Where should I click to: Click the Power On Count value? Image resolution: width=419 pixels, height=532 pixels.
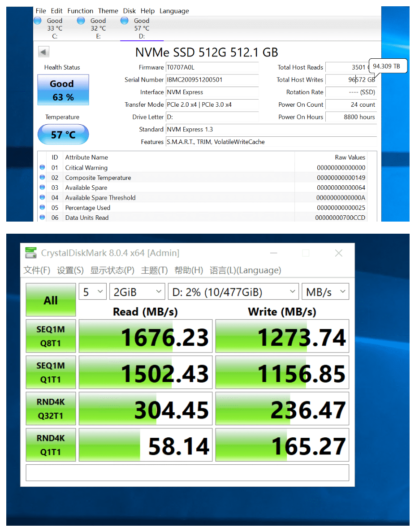click(351, 105)
